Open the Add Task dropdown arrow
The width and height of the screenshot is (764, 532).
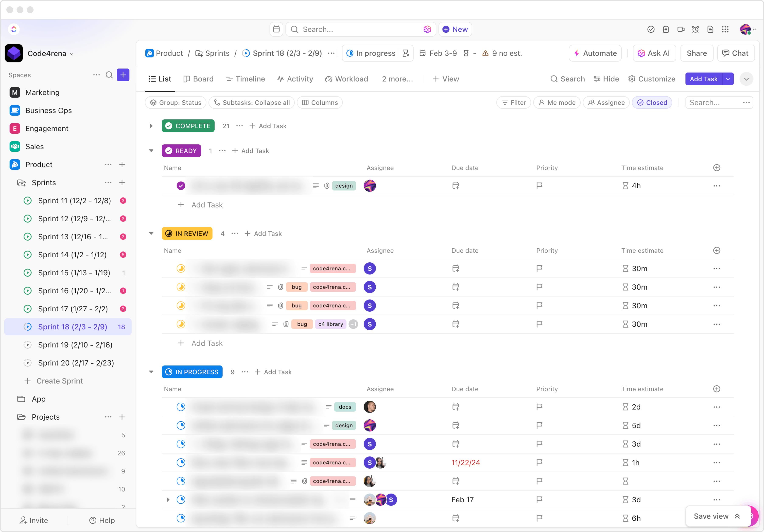pyautogui.click(x=728, y=79)
